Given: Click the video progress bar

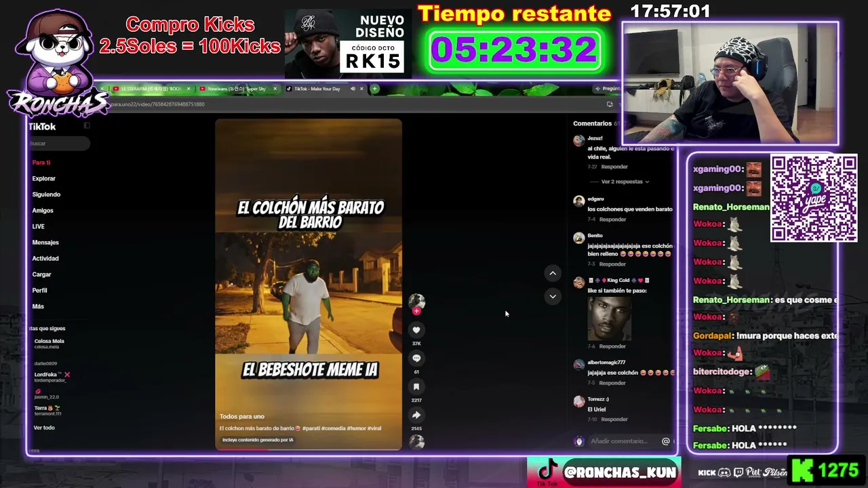Looking at the screenshot, I should (x=309, y=449).
